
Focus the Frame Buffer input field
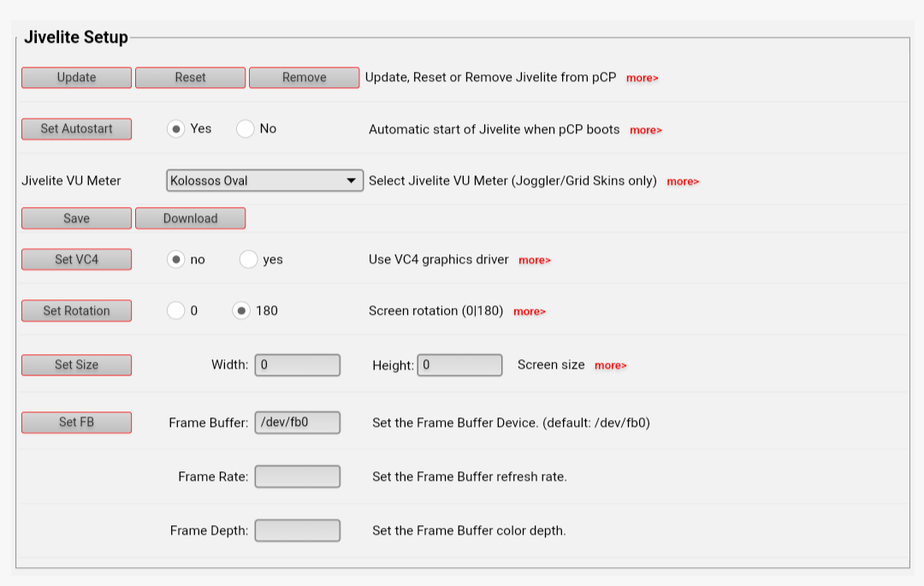(x=298, y=423)
